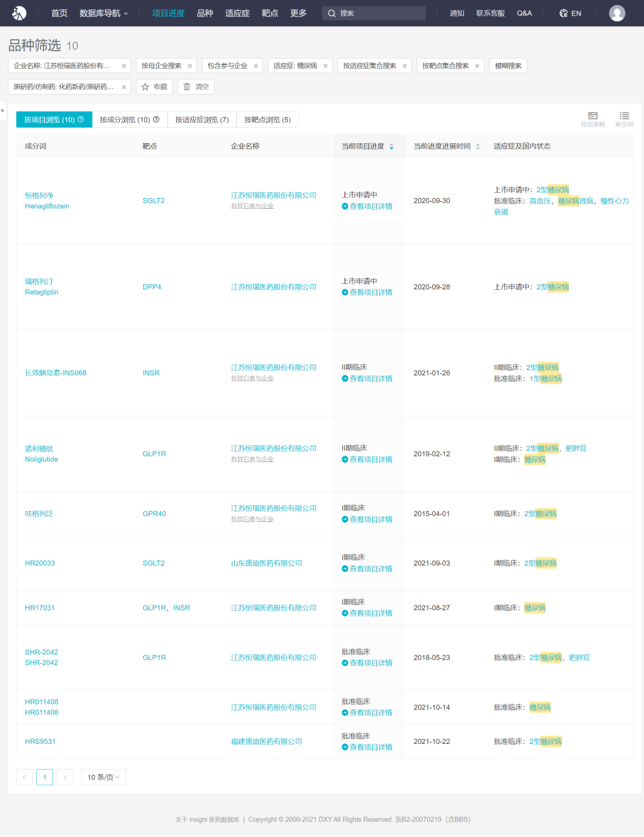The image size is (644, 837).
Task: Click the 清空 trash button
Action: [x=196, y=87]
